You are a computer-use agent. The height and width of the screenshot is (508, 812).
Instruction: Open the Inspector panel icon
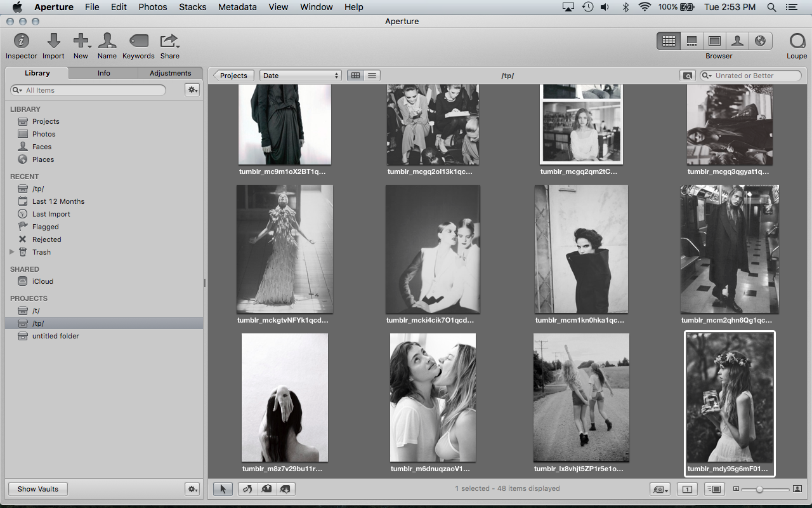coord(22,41)
